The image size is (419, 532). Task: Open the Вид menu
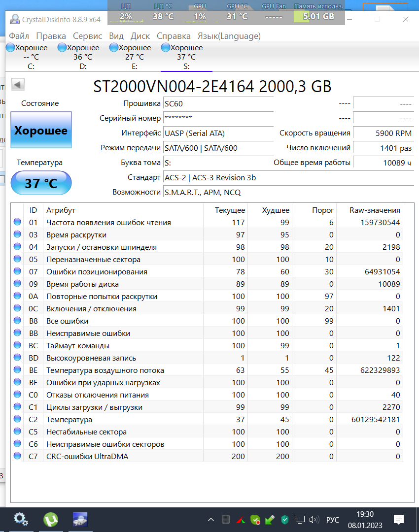(116, 36)
